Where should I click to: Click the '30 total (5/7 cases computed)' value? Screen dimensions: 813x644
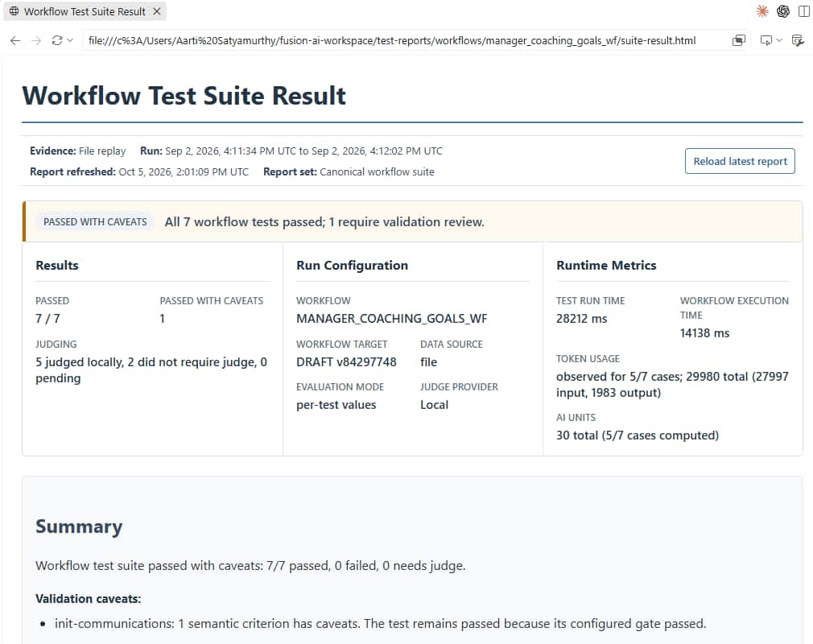pos(638,435)
